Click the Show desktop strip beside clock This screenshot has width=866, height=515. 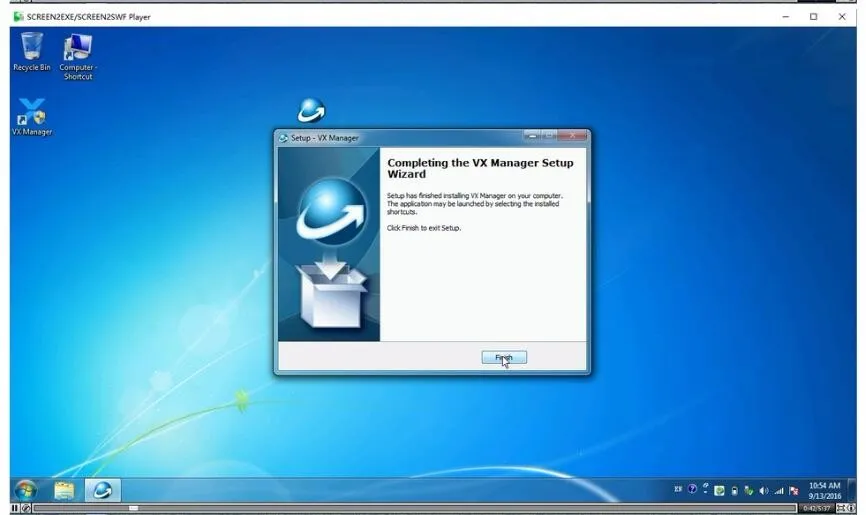852,490
